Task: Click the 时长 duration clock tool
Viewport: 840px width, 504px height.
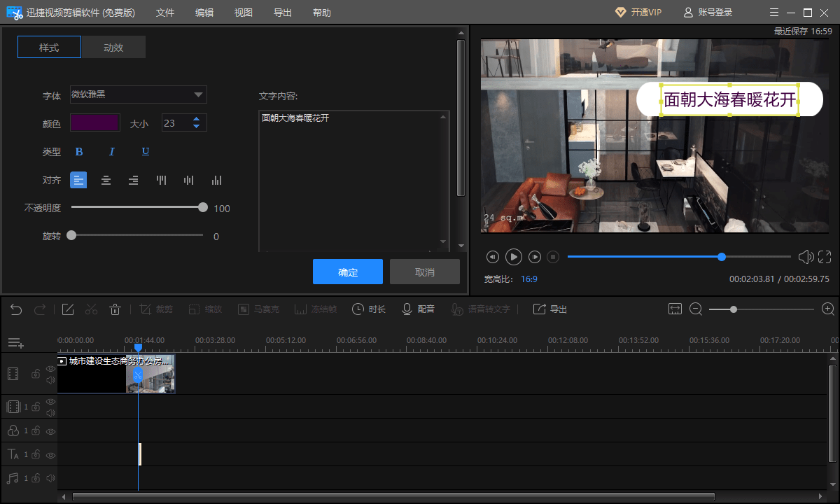Action: (369, 309)
